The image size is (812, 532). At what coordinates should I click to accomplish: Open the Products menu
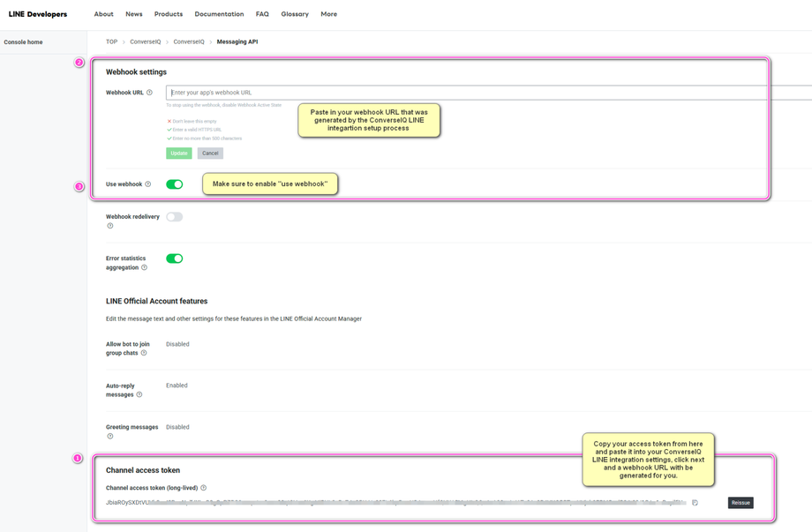[x=169, y=14]
